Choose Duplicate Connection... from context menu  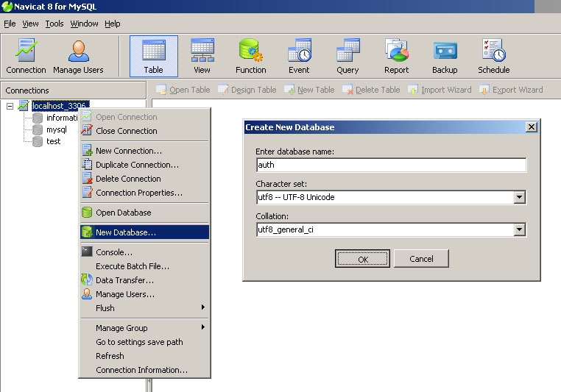click(x=145, y=165)
